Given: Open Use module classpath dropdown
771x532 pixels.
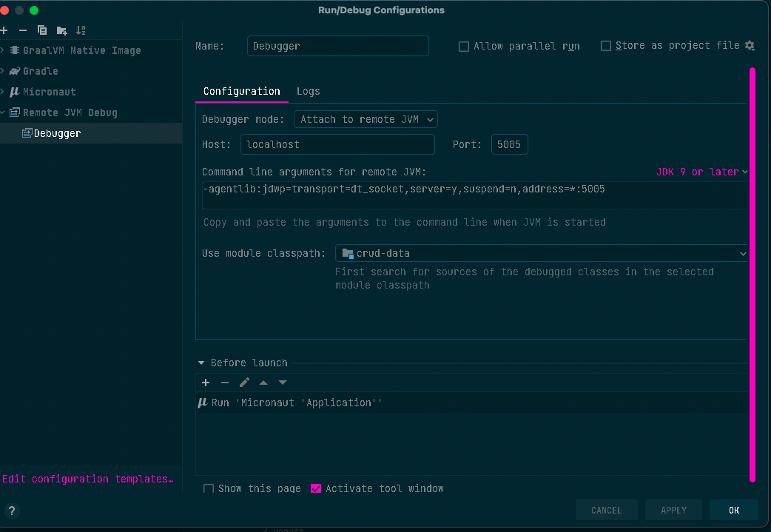Looking at the screenshot, I should point(542,253).
